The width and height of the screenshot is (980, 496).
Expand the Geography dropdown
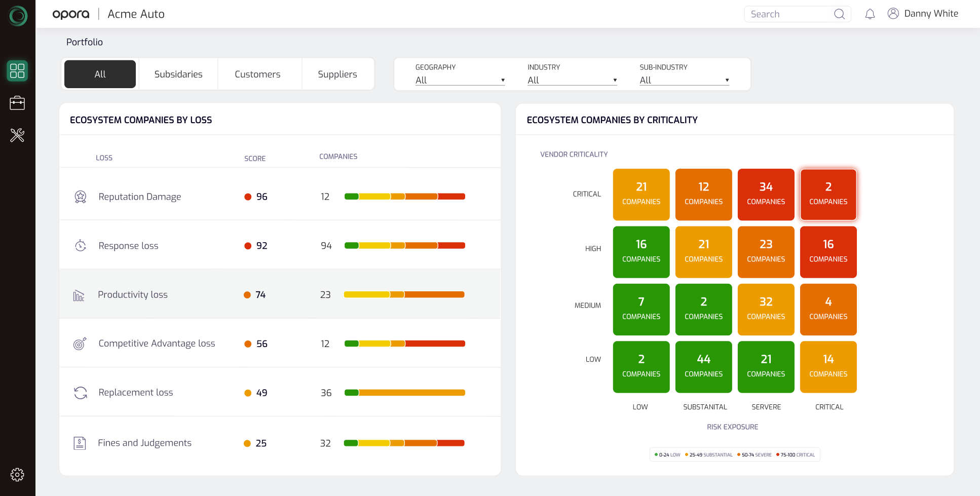pos(460,80)
